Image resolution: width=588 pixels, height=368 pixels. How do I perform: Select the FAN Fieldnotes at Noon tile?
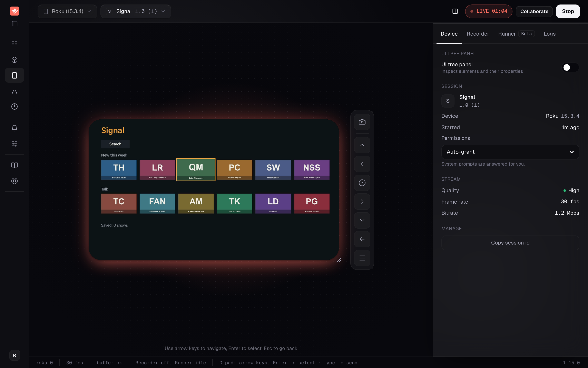[x=157, y=203]
